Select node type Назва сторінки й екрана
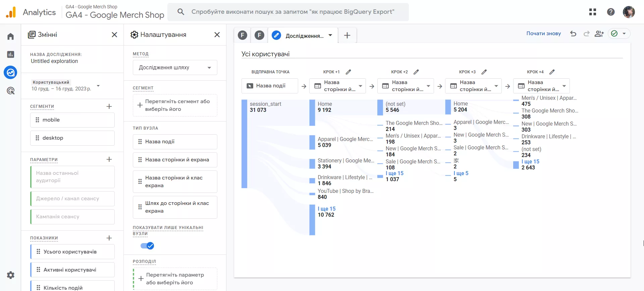Image resolution: width=644 pixels, height=291 pixels. (x=175, y=160)
